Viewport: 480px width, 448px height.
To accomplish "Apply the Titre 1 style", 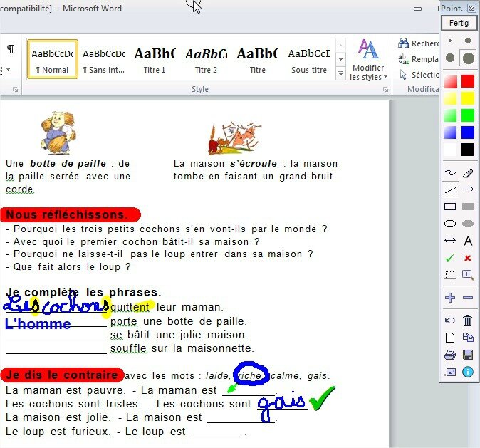I will (155, 59).
